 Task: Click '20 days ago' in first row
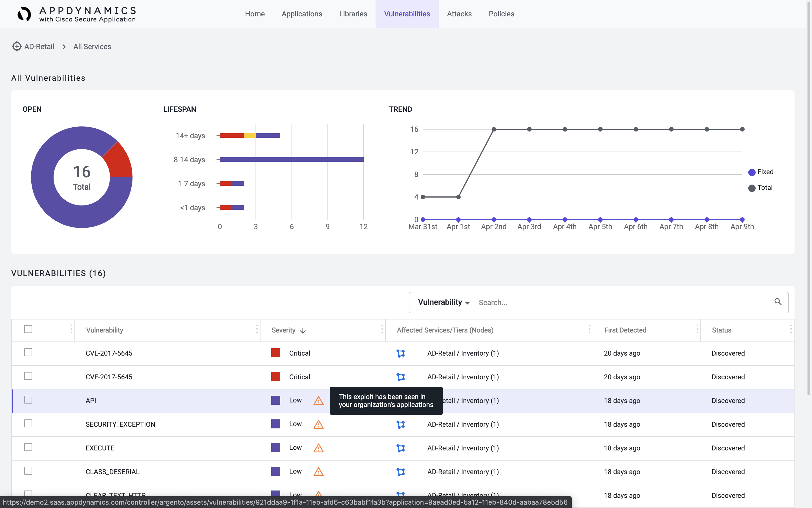622,353
